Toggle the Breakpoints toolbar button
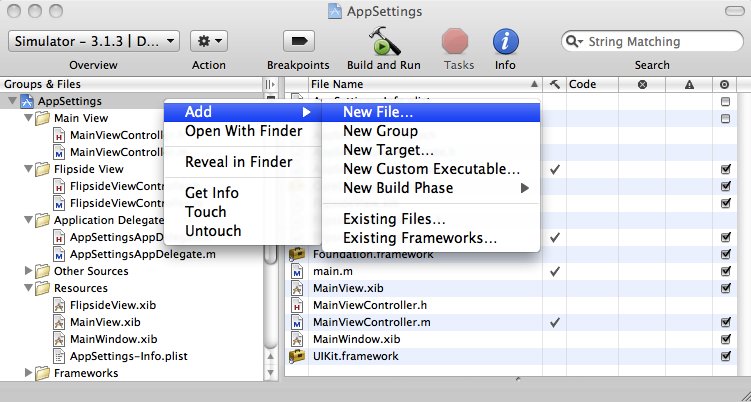Image resolution: width=751 pixels, height=402 pixels. [x=299, y=41]
